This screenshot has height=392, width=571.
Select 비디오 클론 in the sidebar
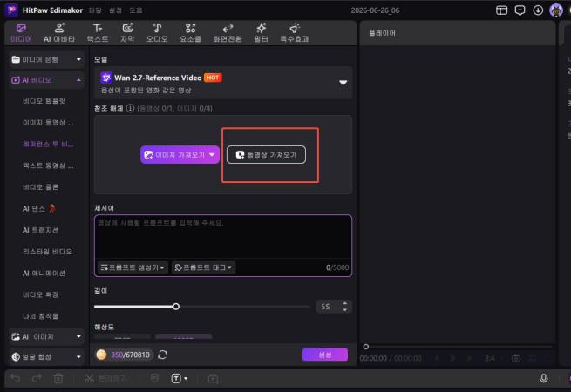pos(41,187)
